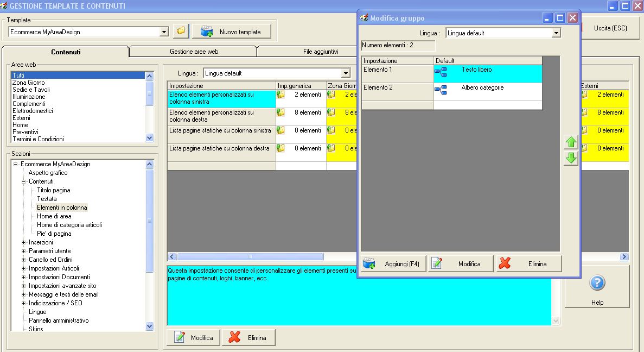Select Home di categoria articoli item
The height and width of the screenshot is (352, 644).
click(69, 225)
